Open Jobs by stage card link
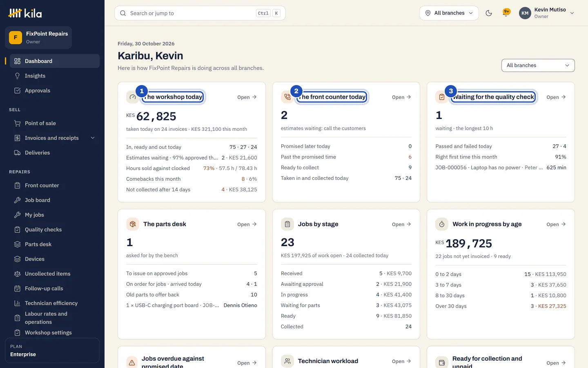 tap(401, 224)
